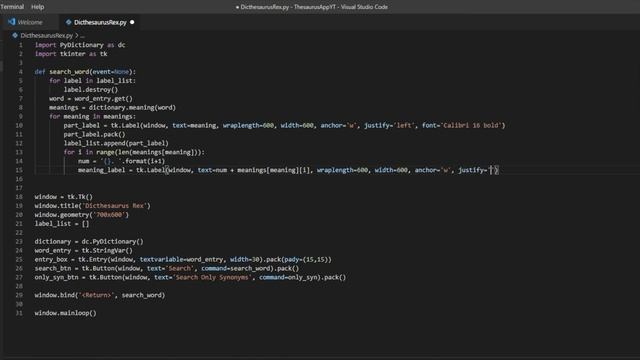
Task: Click 'dictionary = dc.PyDictionary()' line
Action: point(89,242)
